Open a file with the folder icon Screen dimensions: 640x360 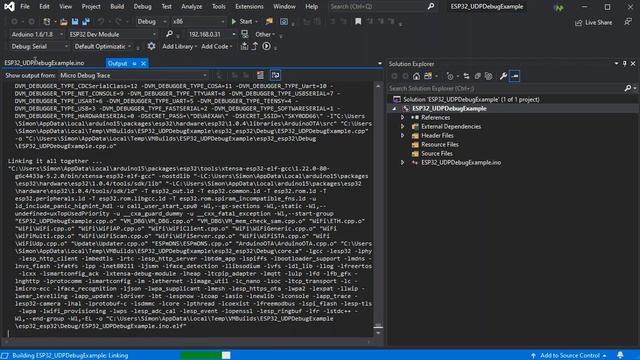pyautogui.click(x=63, y=21)
